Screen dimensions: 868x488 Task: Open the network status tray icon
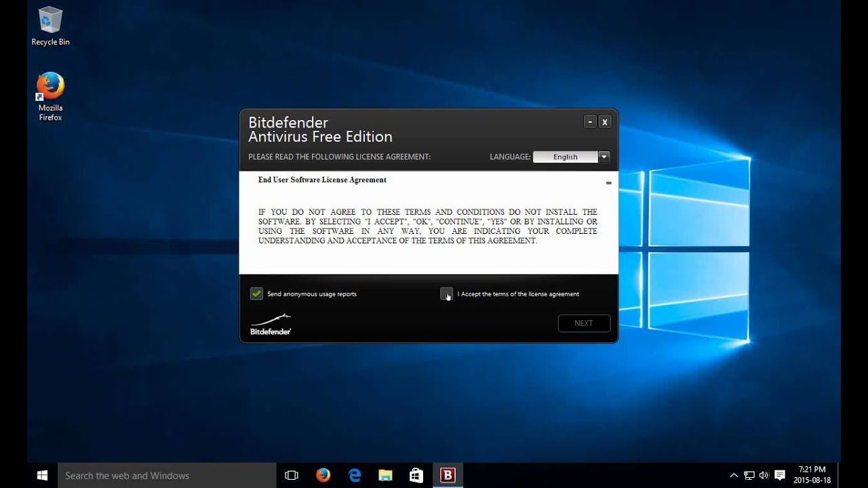click(749, 475)
